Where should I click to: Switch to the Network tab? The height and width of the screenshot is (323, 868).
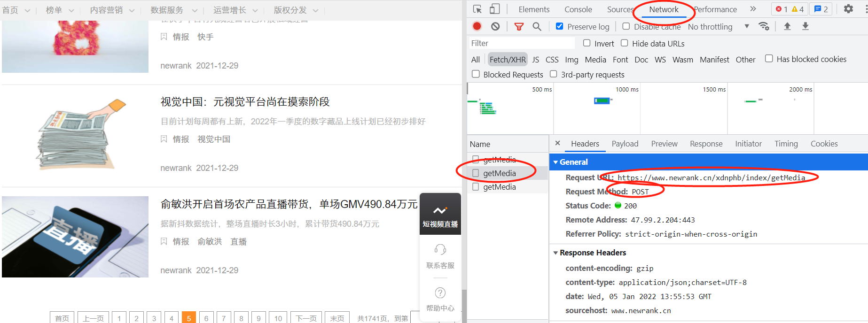664,9
